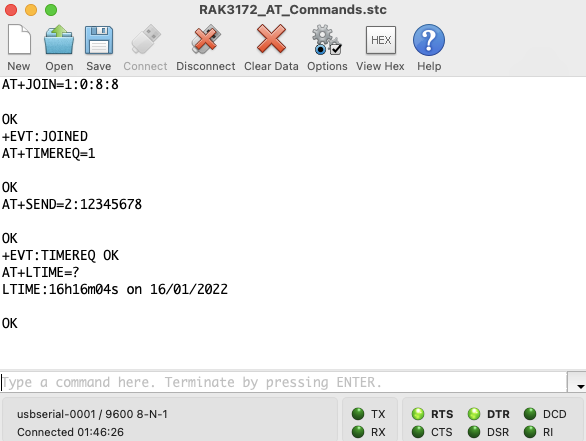This screenshot has width=586, height=441.
Task: Click the DSR status LED
Action: 474,432
